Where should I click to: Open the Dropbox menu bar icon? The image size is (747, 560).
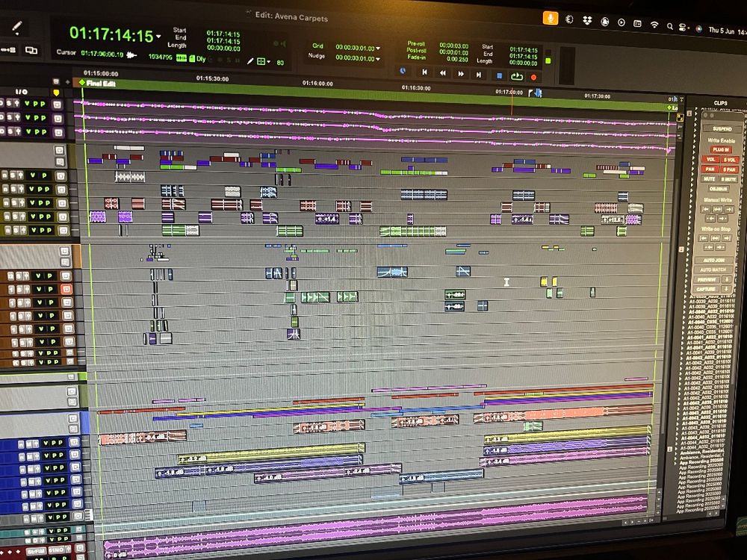587,20
